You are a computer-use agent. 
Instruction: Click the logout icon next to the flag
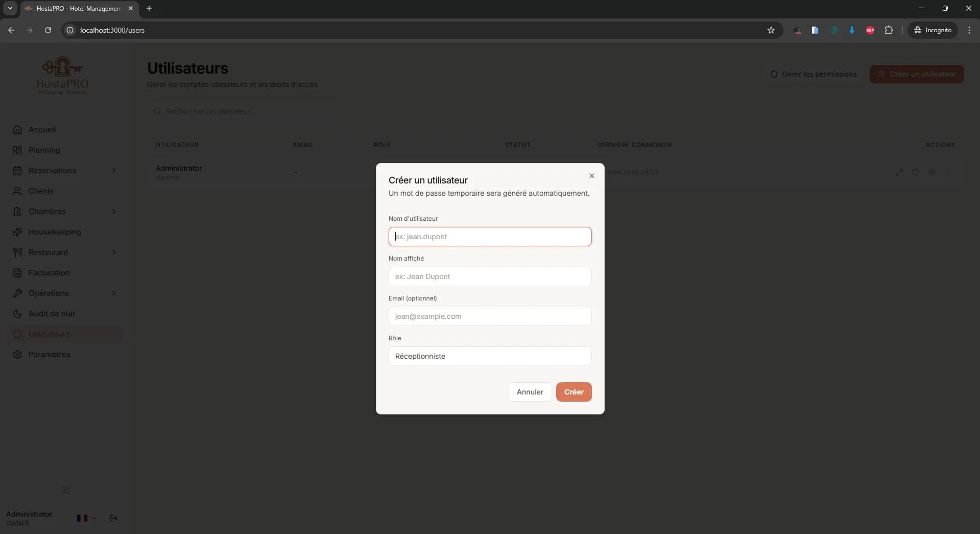point(113,518)
